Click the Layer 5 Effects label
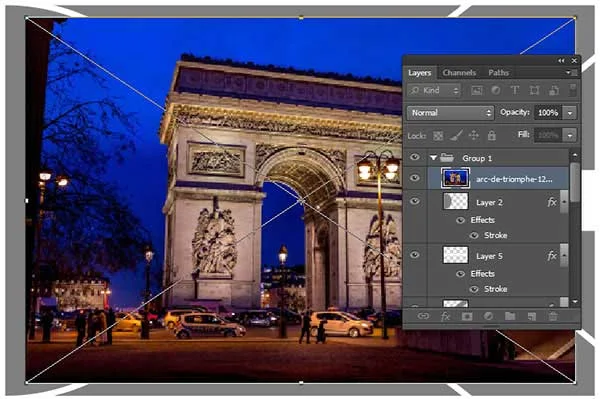The width and height of the screenshot is (600, 399). (x=483, y=274)
